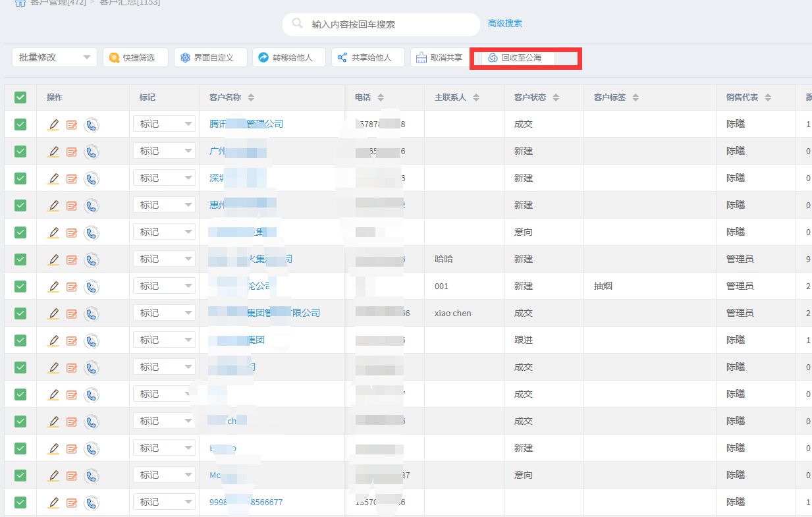Open the 高级搜索 link
Image resolution: width=812 pixels, height=517 pixels.
(504, 23)
